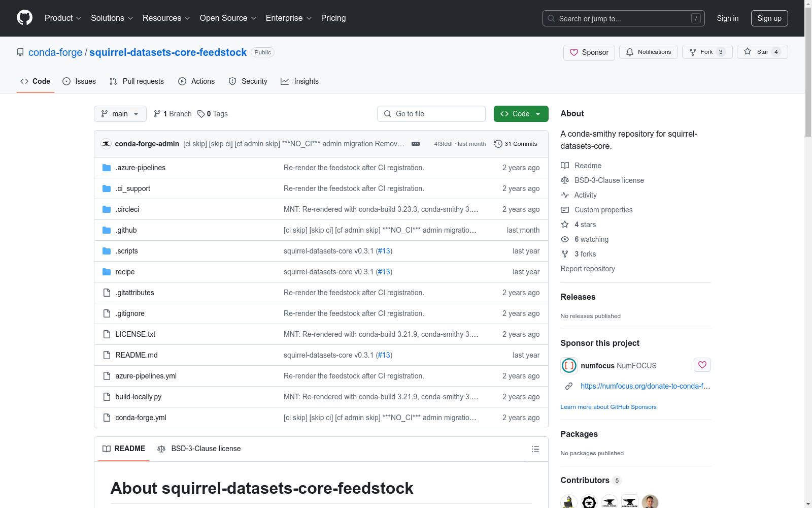Image resolution: width=812 pixels, height=508 pixels.
Task: Click the tag icon beside 0 Tags
Action: 201,114
